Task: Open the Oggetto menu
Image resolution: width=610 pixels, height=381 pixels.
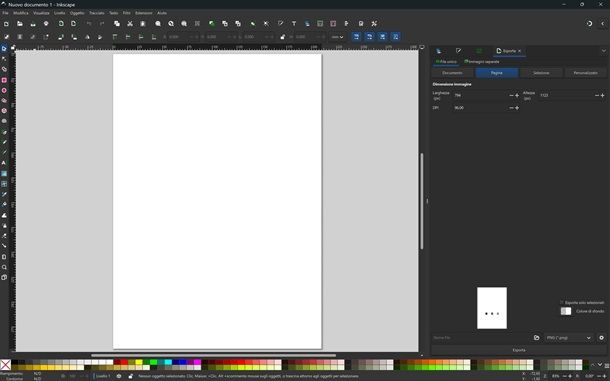Action: click(x=77, y=13)
